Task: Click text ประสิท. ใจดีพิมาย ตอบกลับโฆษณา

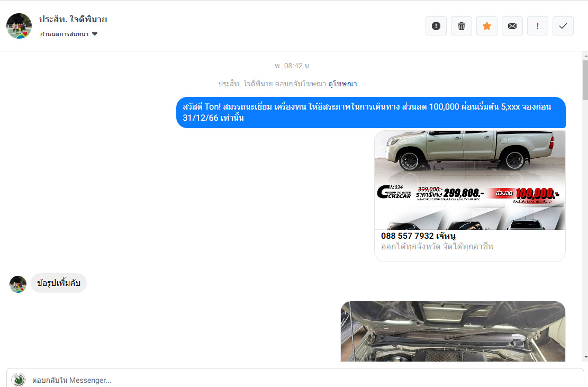Action: click(x=272, y=84)
